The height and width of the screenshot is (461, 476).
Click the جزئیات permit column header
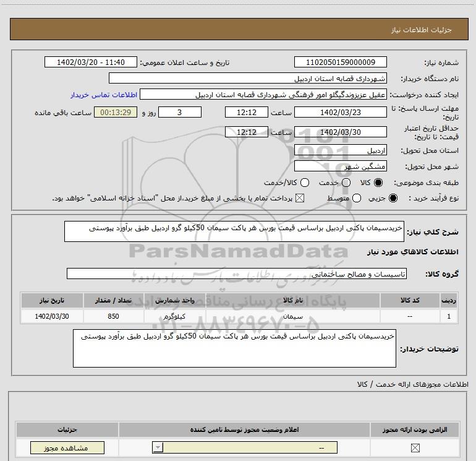(x=67, y=429)
